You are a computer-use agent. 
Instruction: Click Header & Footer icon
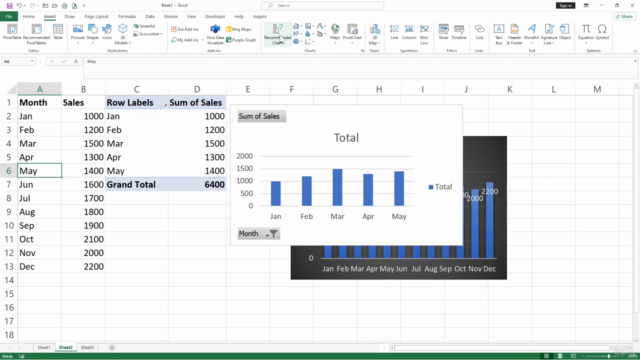point(514,33)
